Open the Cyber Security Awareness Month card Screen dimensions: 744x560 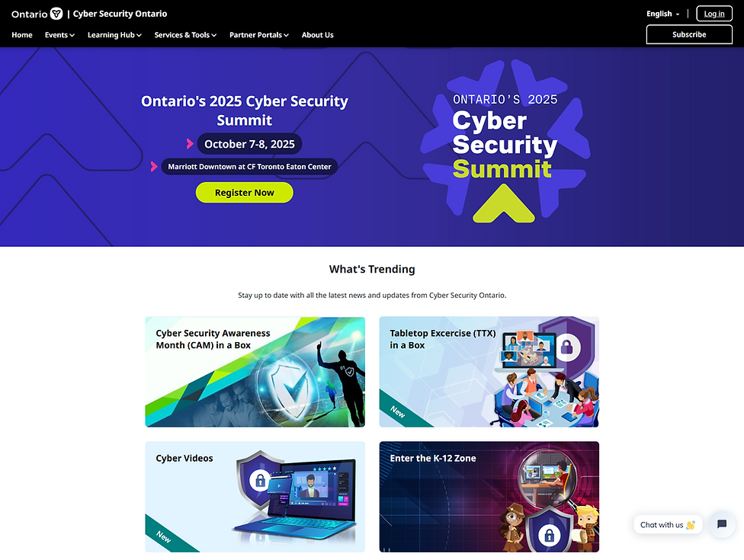(255, 372)
